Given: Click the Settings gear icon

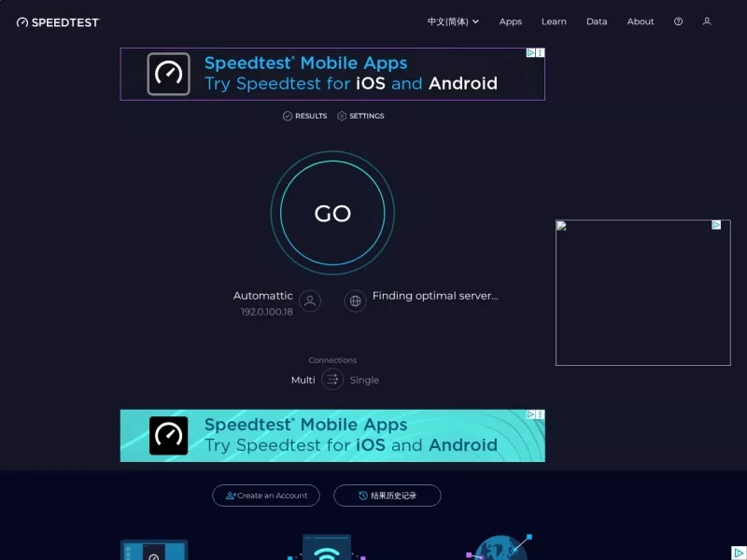Looking at the screenshot, I should click(342, 116).
